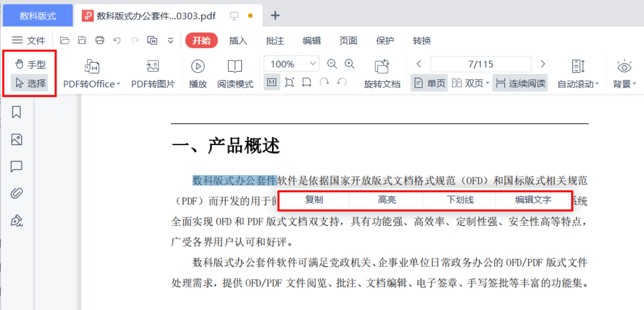Click the zoom in magnifier

(350, 64)
